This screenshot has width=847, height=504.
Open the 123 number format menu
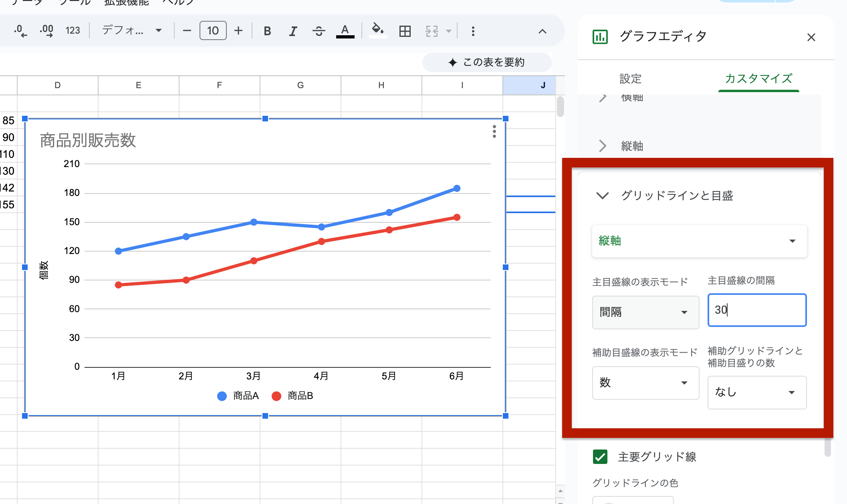(x=73, y=30)
